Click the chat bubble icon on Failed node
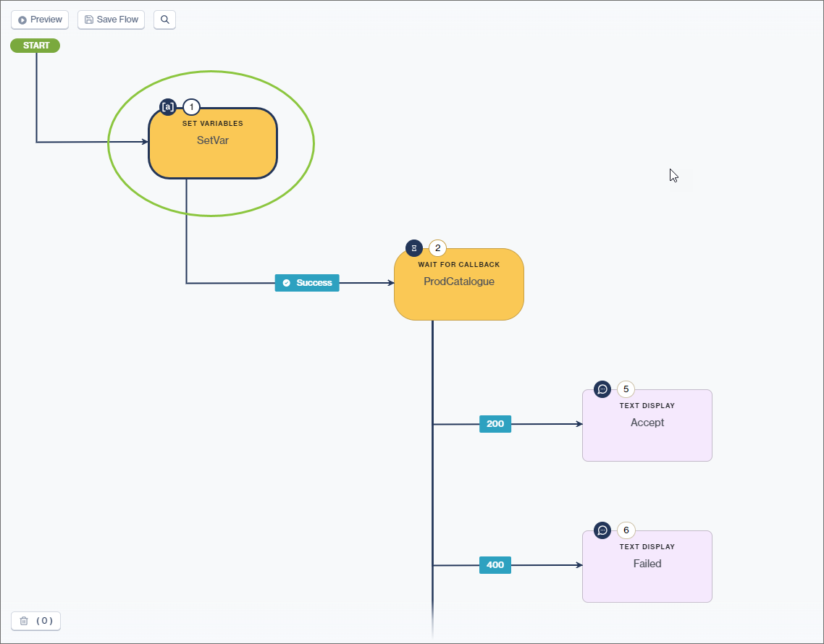 (602, 530)
